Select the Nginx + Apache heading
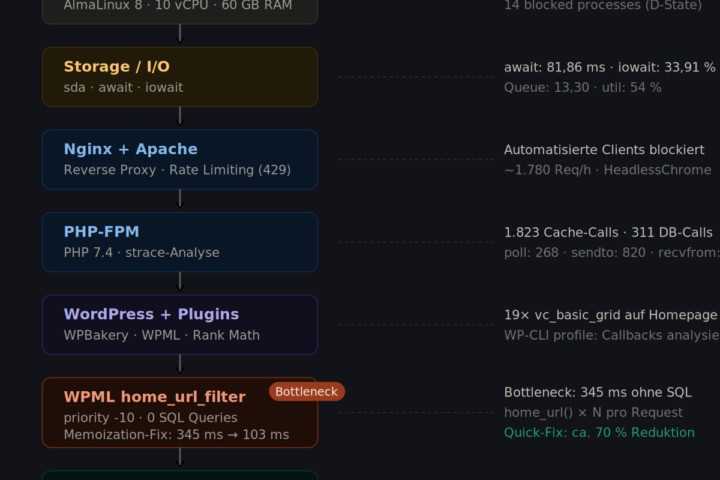 click(130, 149)
